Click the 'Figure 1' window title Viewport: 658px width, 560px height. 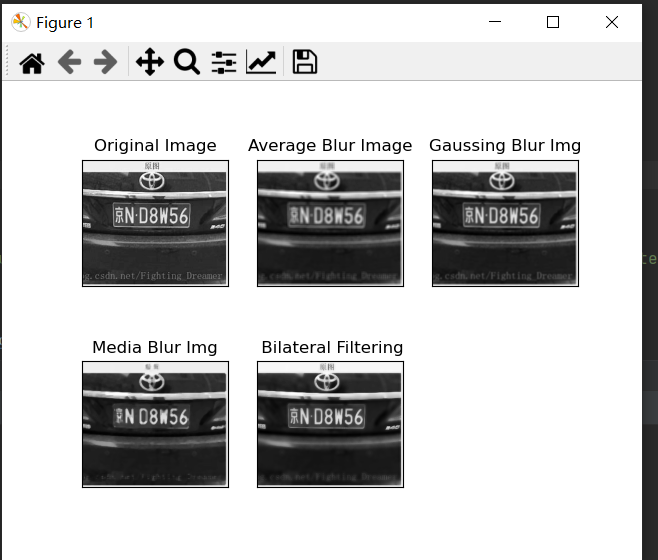tap(65, 23)
